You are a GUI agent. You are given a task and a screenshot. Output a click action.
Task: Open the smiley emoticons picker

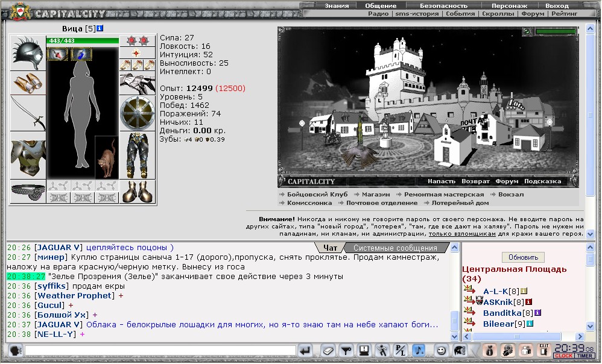(x=442, y=351)
